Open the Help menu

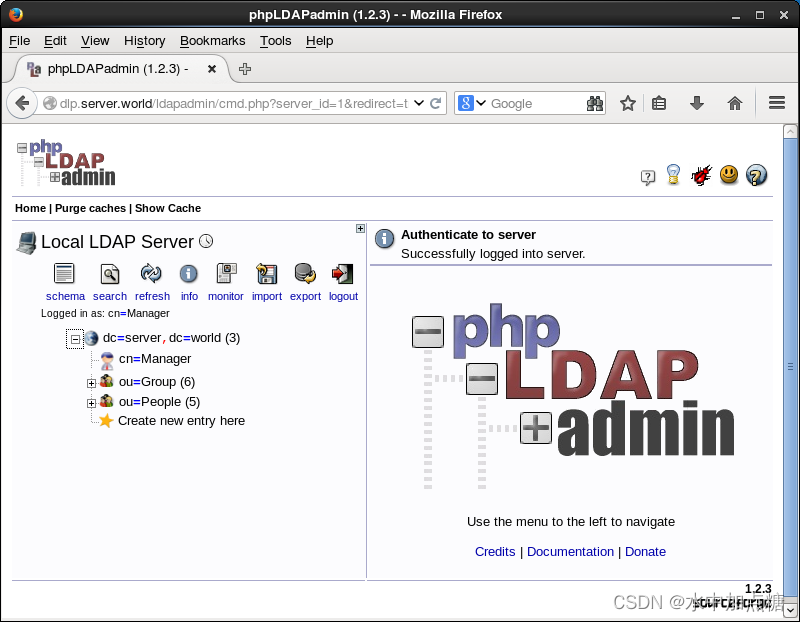319,41
